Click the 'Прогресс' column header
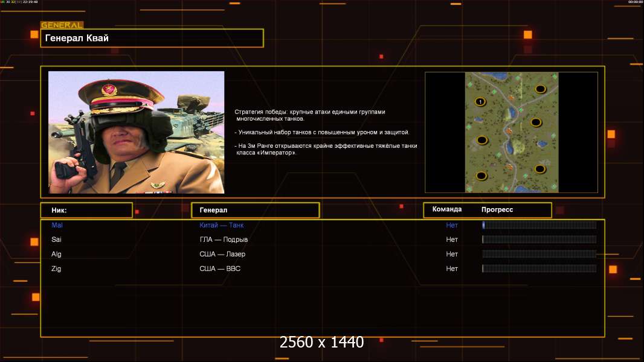Screen dimensions: 644x362 point(497,209)
